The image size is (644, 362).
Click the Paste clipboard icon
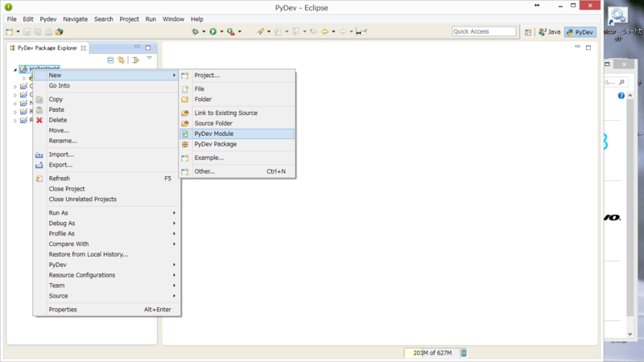(x=39, y=110)
